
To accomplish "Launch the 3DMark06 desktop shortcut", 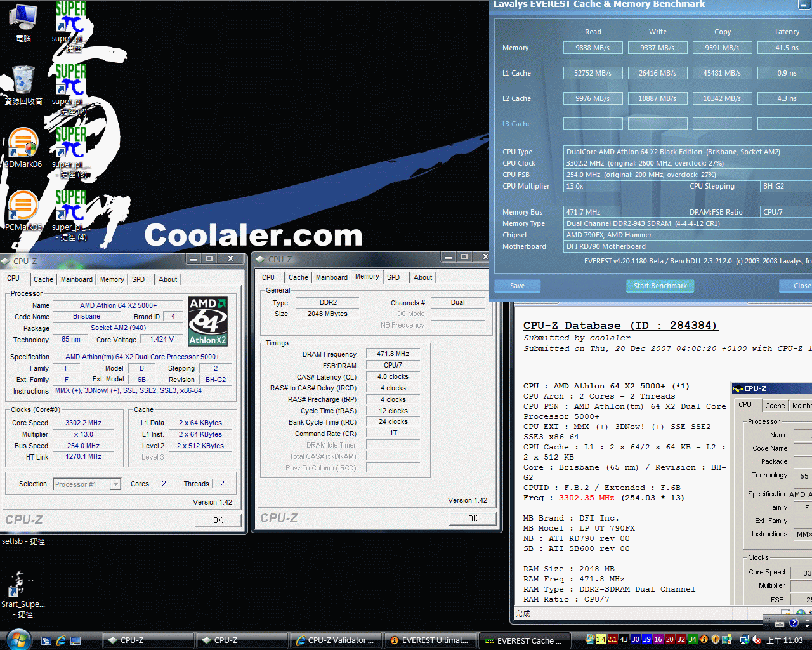I will (x=23, y=148).
